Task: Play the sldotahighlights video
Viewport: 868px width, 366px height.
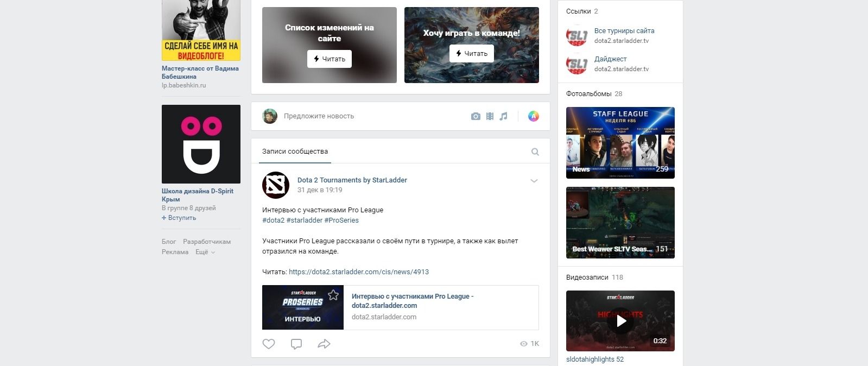Action: [x=620, y=321]
